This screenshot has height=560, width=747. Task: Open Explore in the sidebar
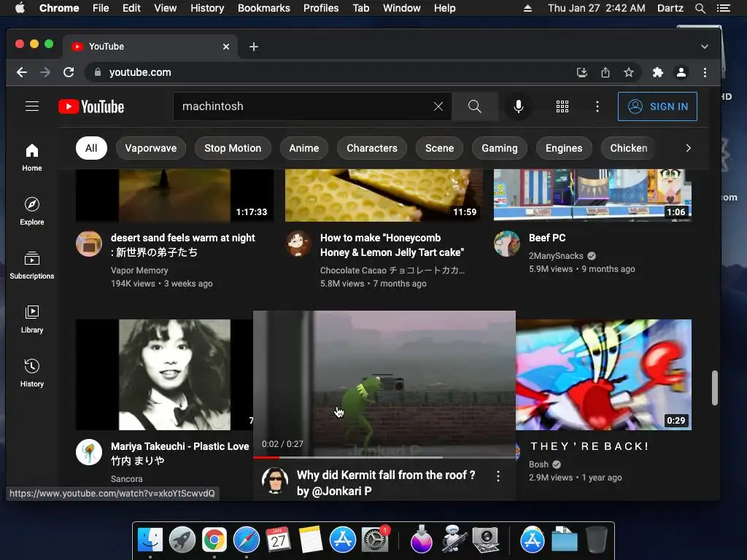[32, 211]
